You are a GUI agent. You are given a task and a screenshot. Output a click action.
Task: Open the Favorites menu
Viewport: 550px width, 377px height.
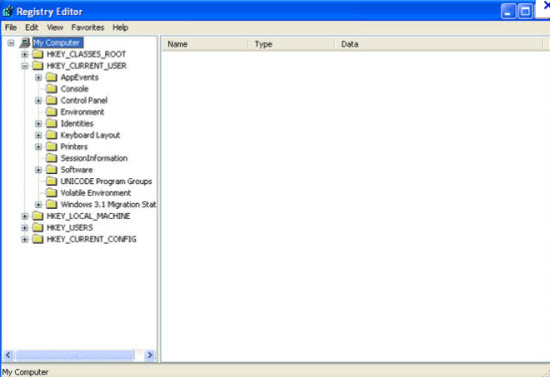(88, 27)
